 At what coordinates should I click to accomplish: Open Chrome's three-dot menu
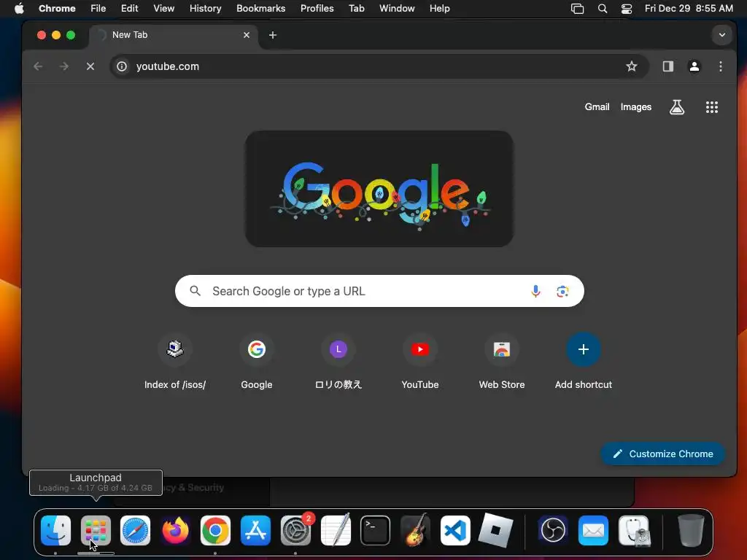(720, 66)
